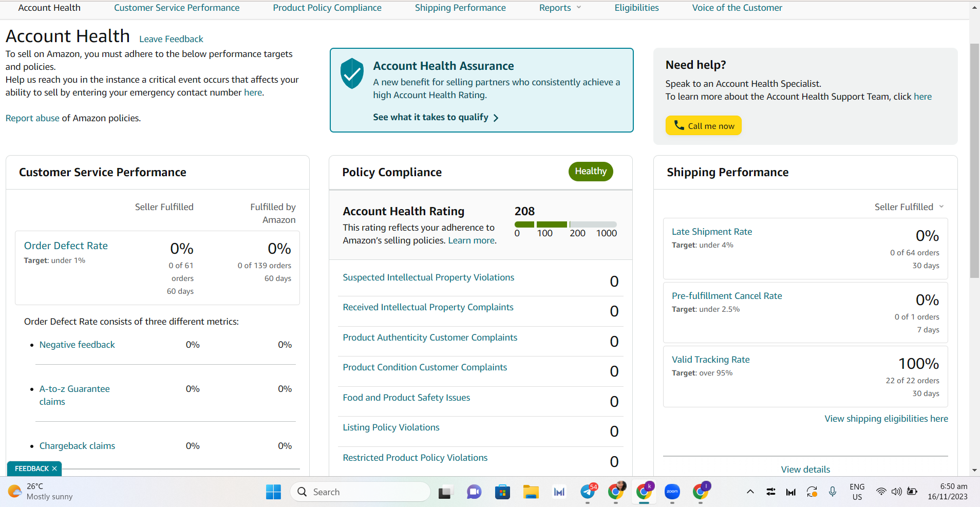Open Telegram showing 54 unread messages
The image size is (980, 507).
click(588, 492)
